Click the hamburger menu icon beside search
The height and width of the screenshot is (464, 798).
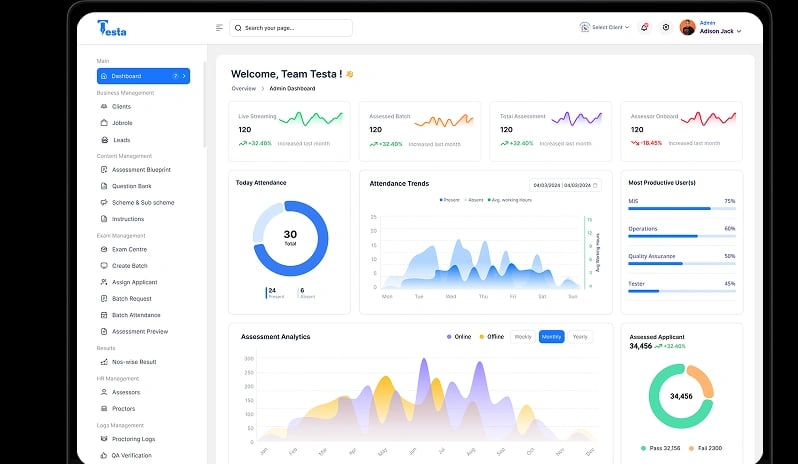point(219,28)
